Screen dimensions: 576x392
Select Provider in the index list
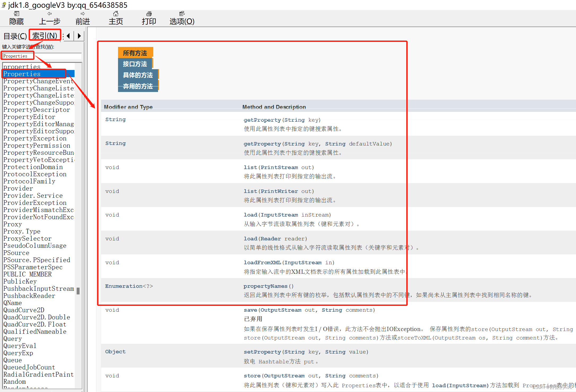tap(18, 188)
